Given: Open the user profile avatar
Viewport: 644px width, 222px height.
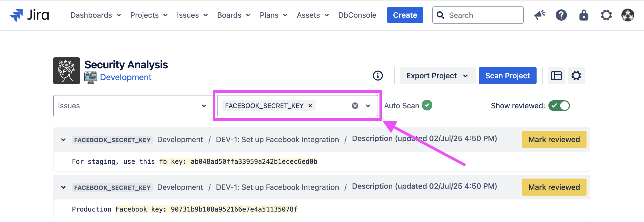Looking at the screenshot, I should pyautogui.click(x=628, y=15).
